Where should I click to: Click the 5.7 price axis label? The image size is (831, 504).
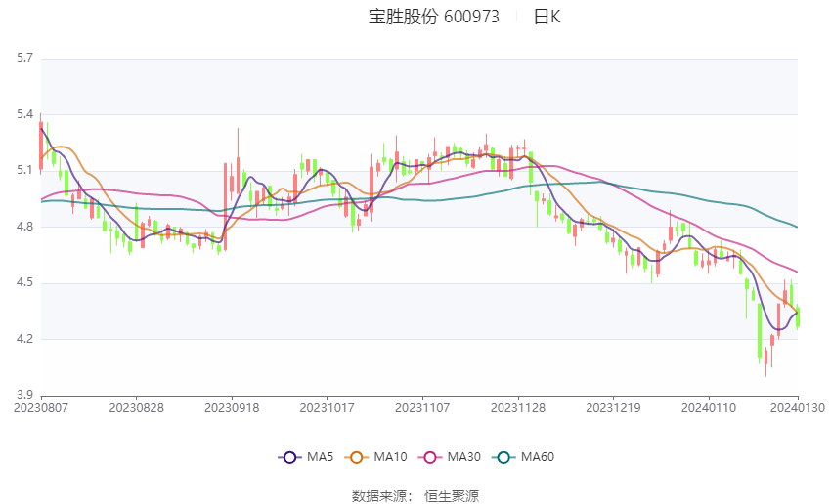(24, 58)
